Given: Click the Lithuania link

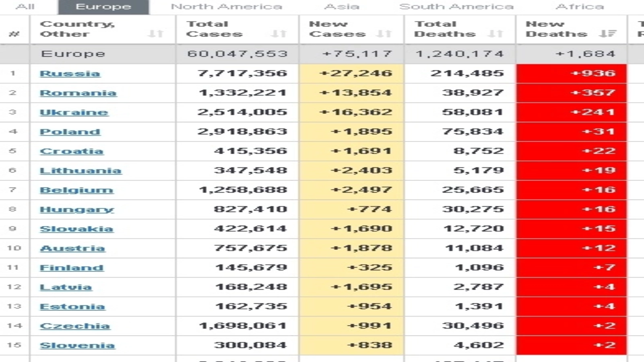Looking at the screenshot, I should pyautogui.click(x=80, y=171).
